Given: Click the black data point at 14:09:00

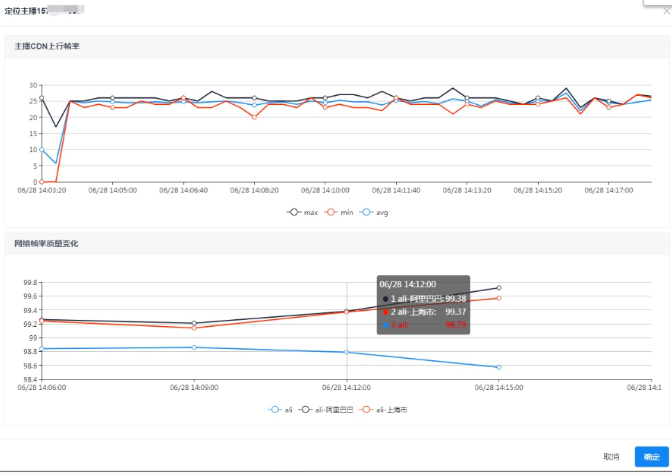Looking at the screenshot, I should tap(194, 323).
